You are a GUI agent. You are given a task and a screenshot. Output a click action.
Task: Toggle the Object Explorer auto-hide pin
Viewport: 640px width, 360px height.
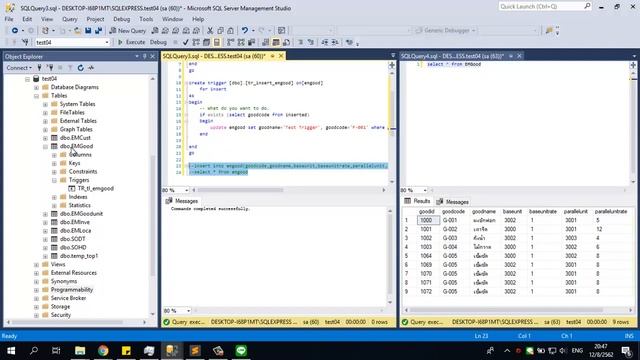click(x=144, y=56)
